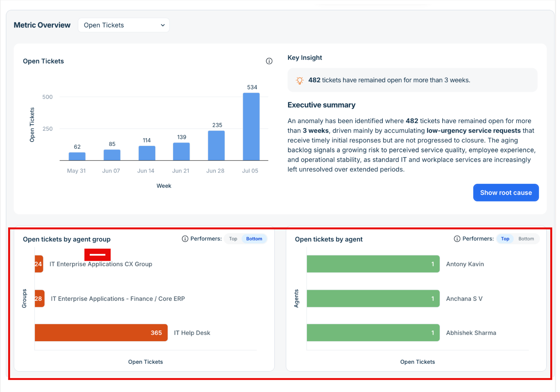The image size is (560, 392).
Task: Click the 'Abhishek Sharma' agent name
Action: coord(471,333)
